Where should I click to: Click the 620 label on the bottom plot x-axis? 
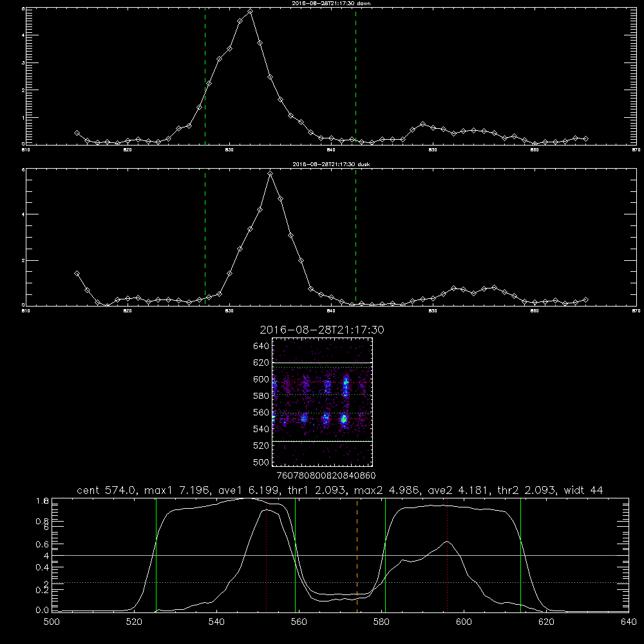(546, 622)
